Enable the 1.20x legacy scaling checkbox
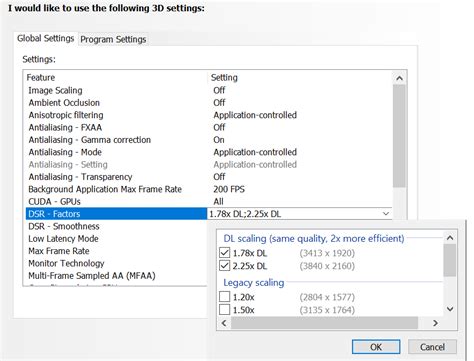This screenshot has width=474, height=361. pos(224,297)
